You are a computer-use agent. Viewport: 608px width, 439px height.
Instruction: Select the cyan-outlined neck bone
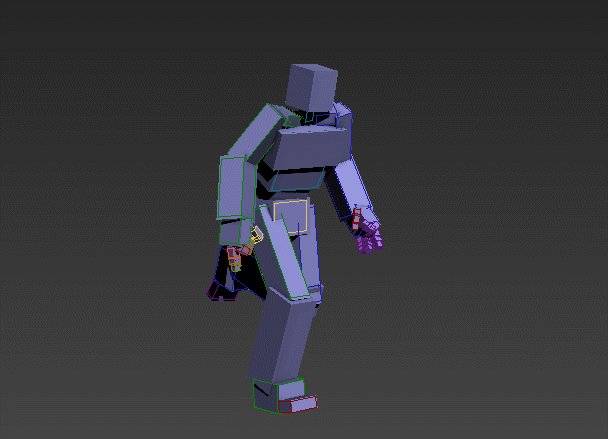coord(309,117)
